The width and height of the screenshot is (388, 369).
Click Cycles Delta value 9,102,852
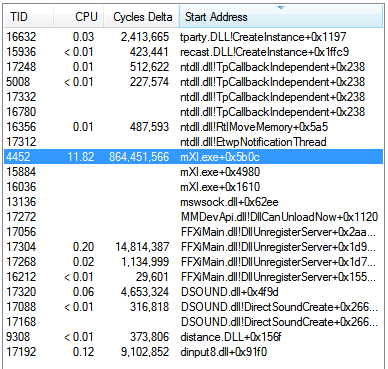tap(145, 352)
